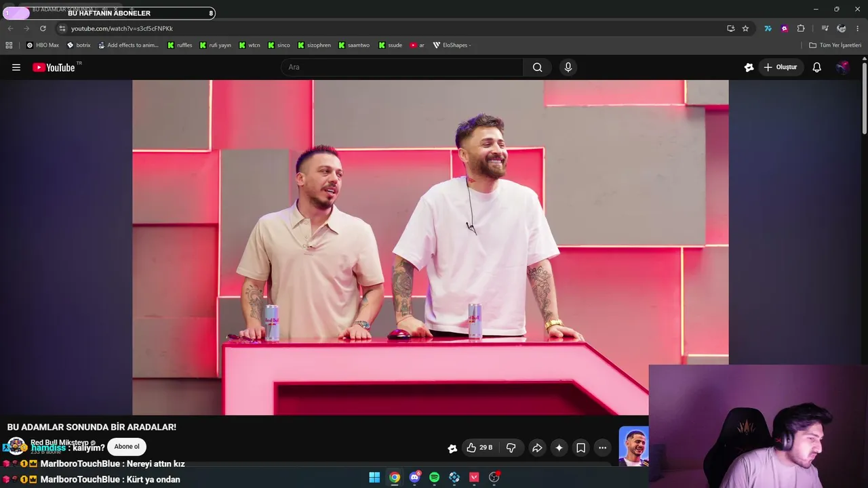Open the Chrome extensions puzzle icon
Screen dimensions: 868x488
tap(801, 28)
